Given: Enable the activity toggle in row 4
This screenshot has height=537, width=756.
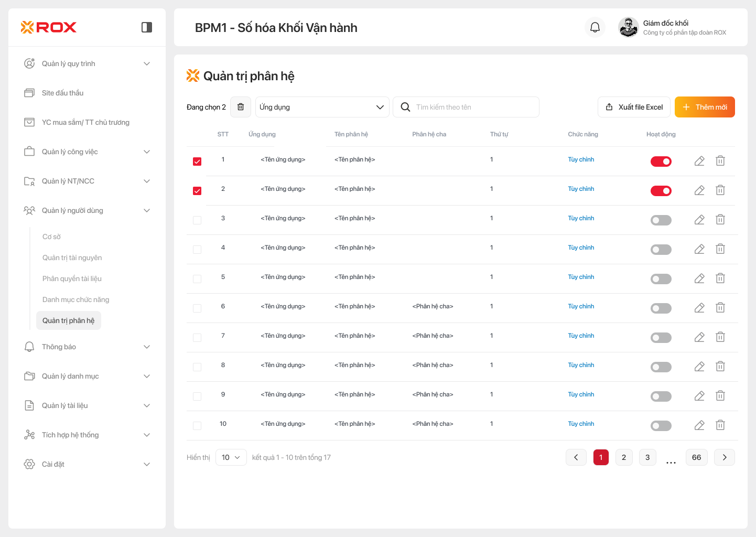Looking at the screenshot, I should 661,250.
